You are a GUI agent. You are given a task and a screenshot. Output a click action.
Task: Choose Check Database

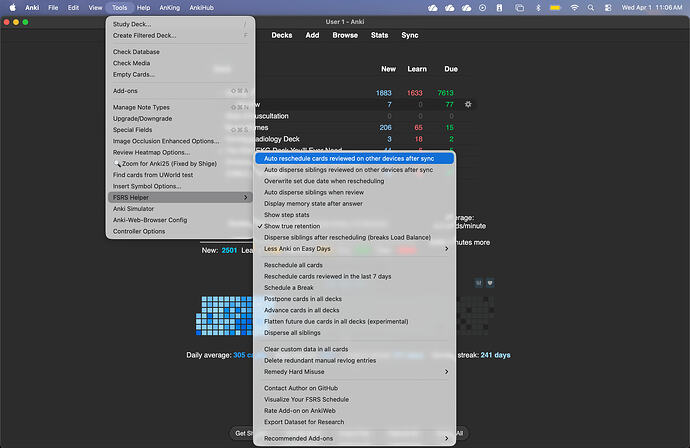click(180, 52)
